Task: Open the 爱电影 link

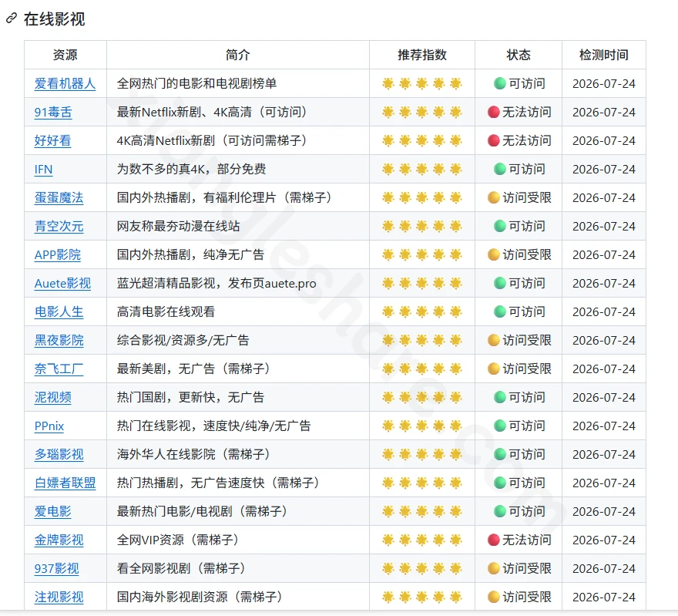Action: (52, 512)
